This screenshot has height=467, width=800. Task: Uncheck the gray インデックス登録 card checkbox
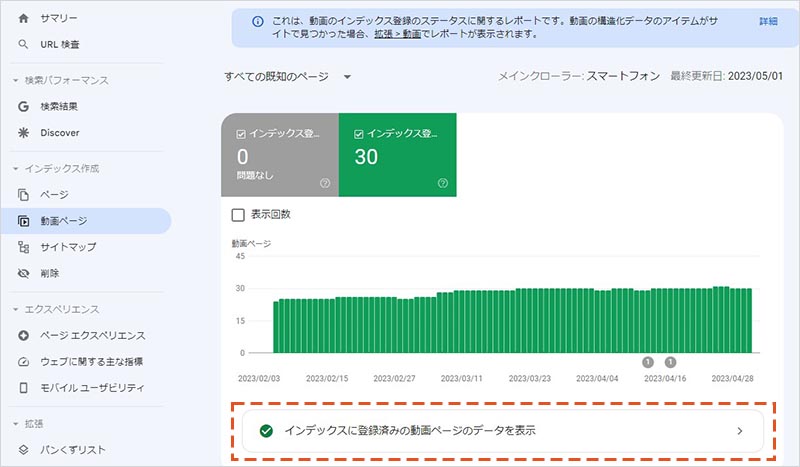coord(240,133)
